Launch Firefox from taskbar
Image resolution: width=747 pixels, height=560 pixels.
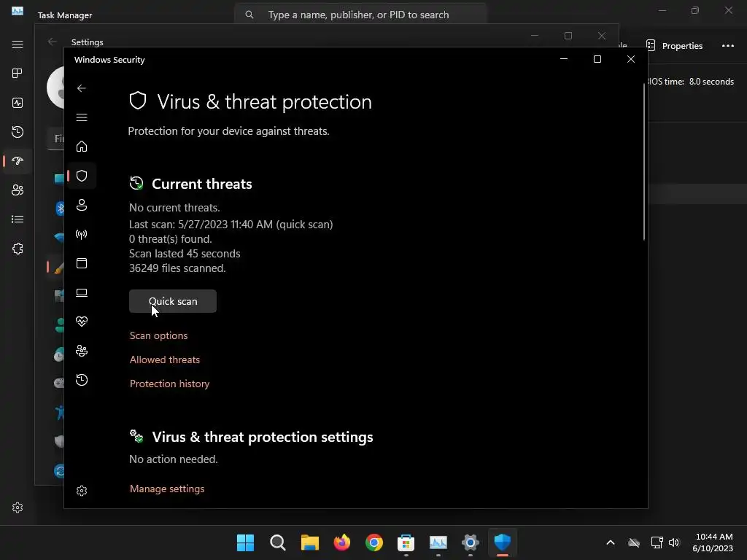pos(342,542)
